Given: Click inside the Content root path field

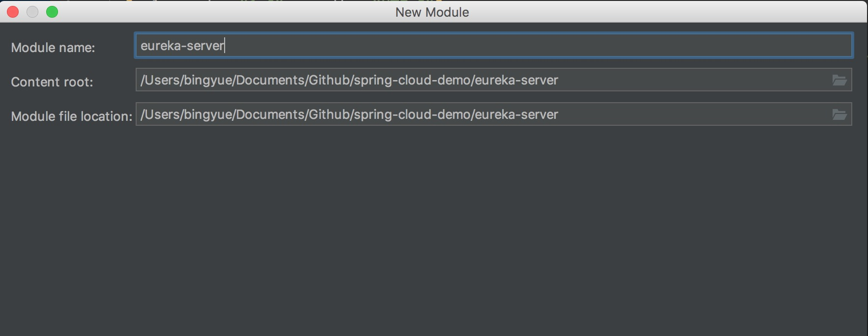Looking at the screenshot, I should coord(688,80).
